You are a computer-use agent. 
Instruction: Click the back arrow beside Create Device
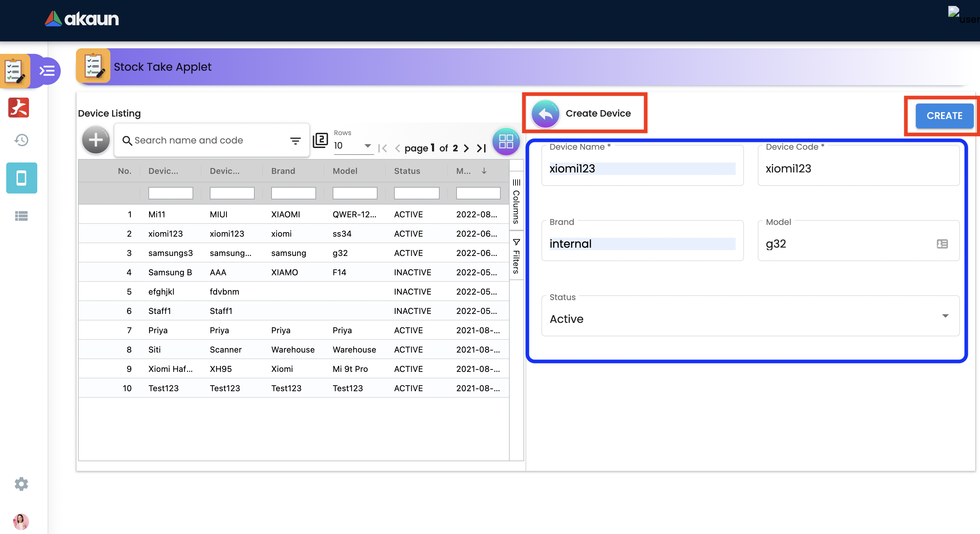[x=545, y=113]
